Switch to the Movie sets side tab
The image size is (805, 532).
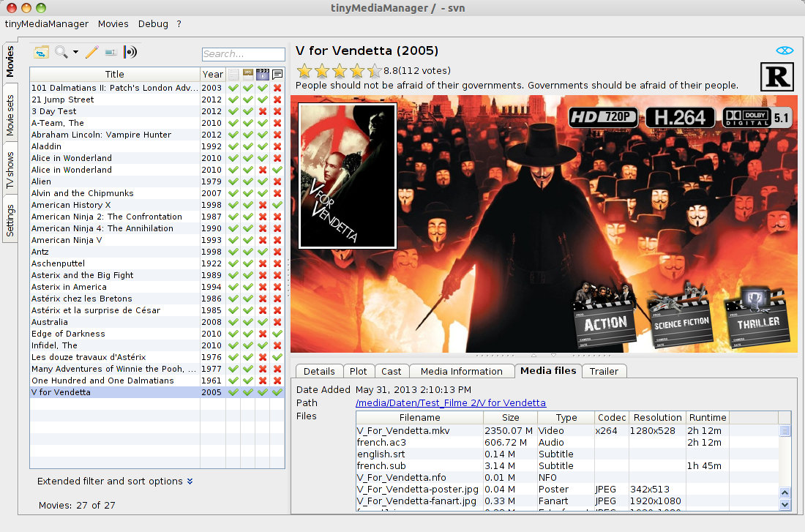coord(10,115)
